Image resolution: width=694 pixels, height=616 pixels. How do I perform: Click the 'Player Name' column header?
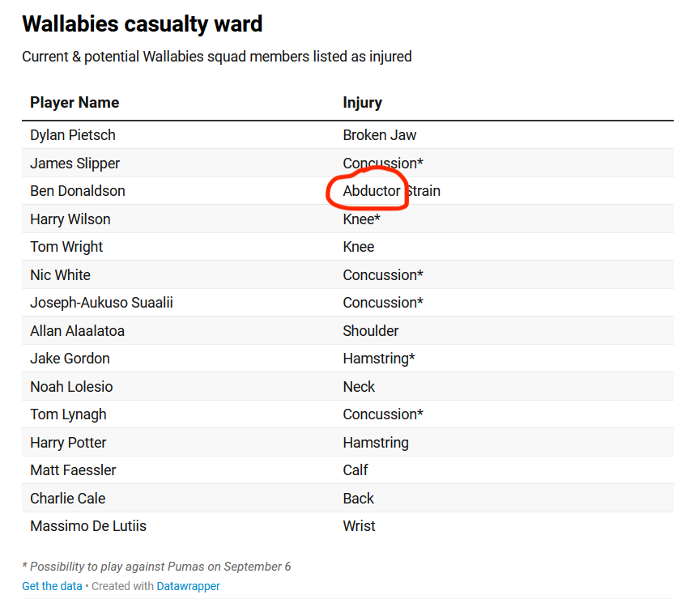[75, 103]
